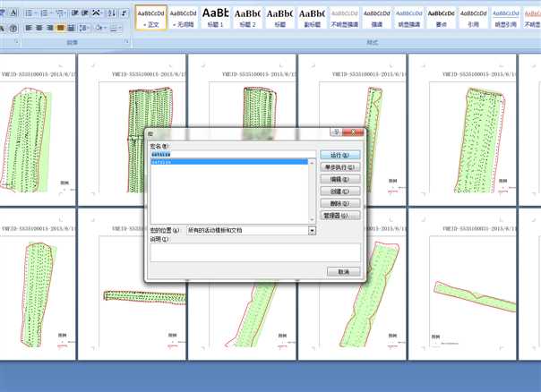Open the shading paint bucket options
The image size is (541, 392).
click(100, 28)
